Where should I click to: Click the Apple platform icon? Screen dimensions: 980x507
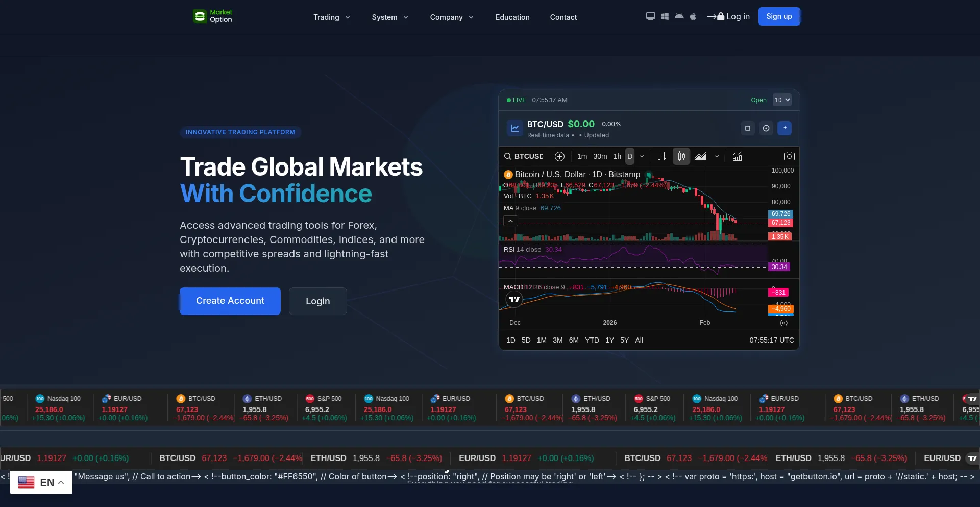[693, 16]
